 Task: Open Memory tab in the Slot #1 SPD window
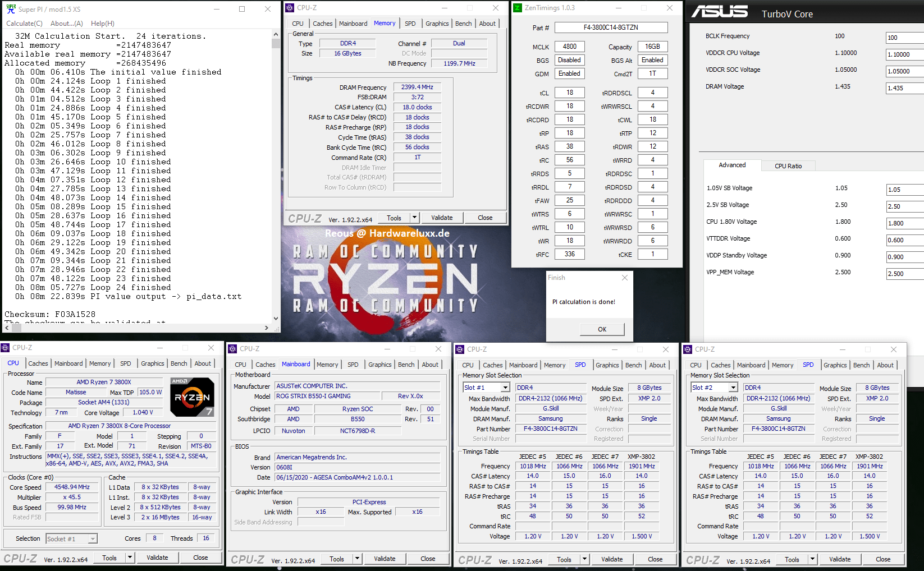click(x=555, y=365)
